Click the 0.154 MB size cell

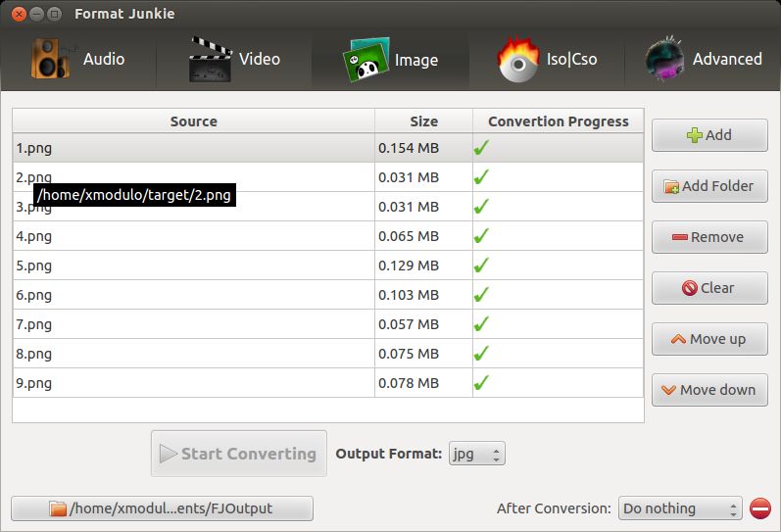coord(423,148)
